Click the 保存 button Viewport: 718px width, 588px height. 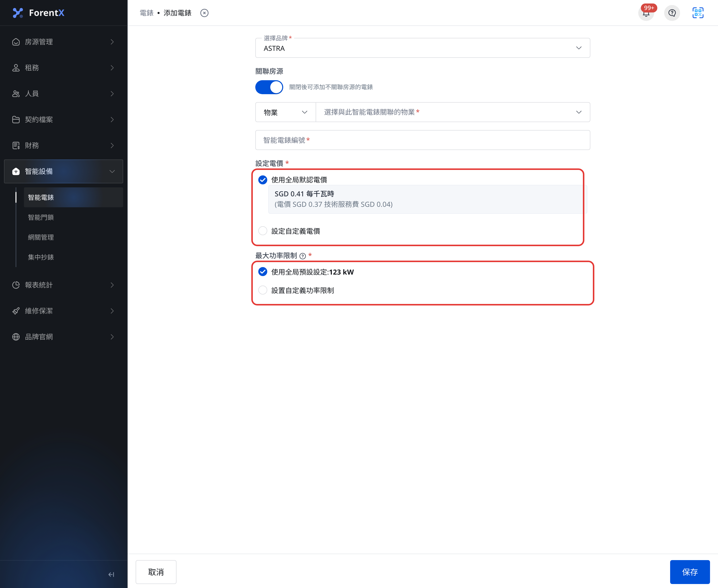click(690, 572)
